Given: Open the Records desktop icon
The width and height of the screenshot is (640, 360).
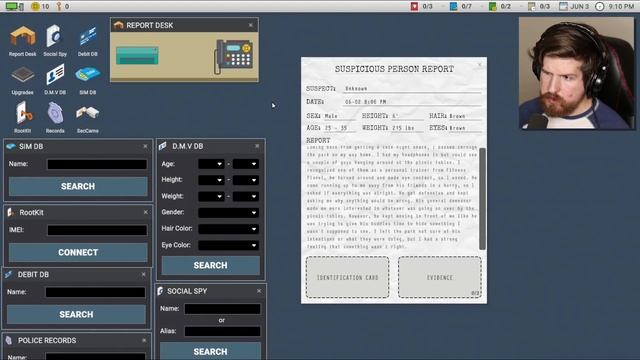Looking at the screenshot, I should (55, 117).
